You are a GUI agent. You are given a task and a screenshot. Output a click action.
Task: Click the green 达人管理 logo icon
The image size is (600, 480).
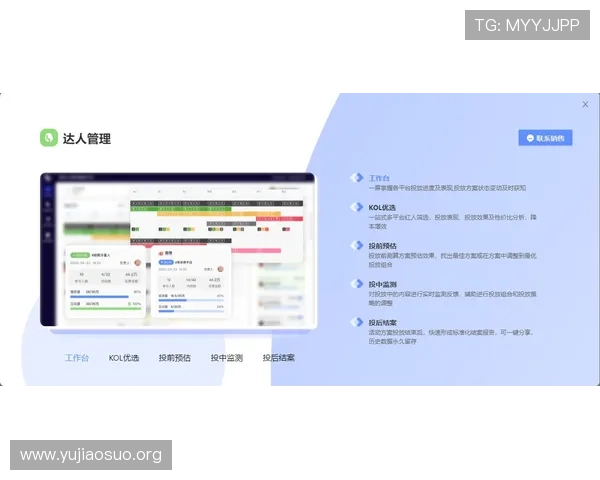[x=49, y=137]
